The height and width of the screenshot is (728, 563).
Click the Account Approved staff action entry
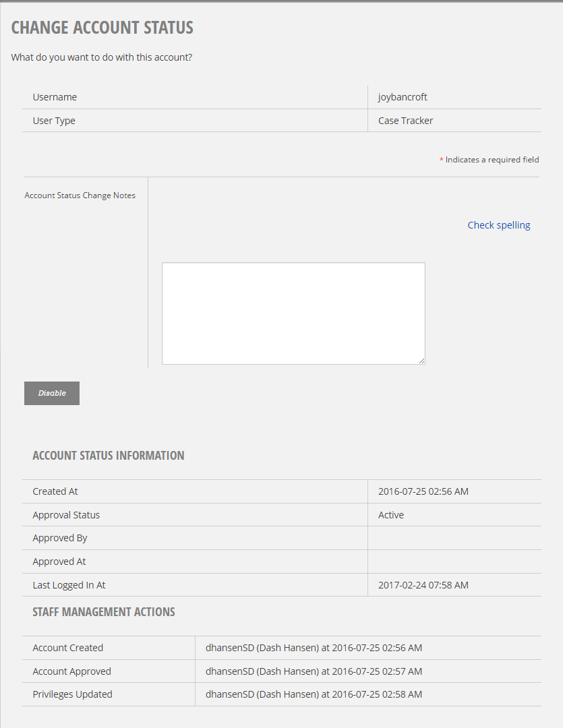point(314,671)
